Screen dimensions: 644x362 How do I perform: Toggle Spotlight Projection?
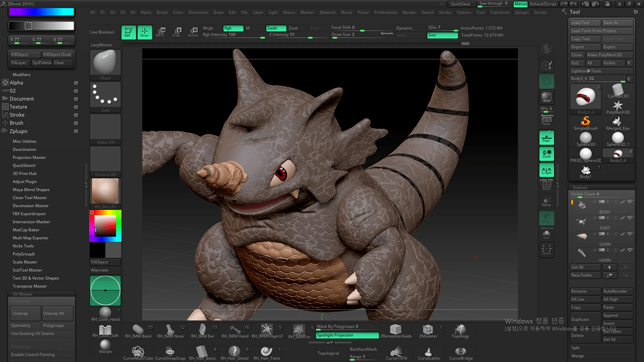pos(347,335)
